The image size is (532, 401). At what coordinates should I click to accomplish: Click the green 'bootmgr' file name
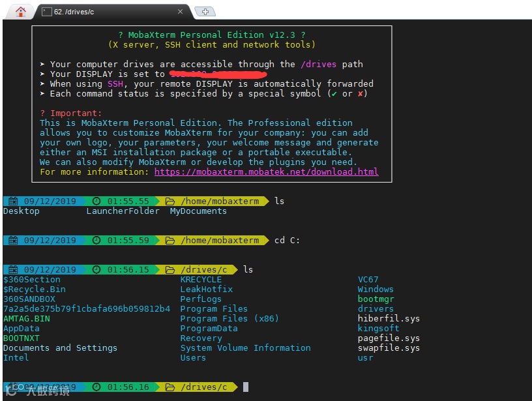point(376,299)
